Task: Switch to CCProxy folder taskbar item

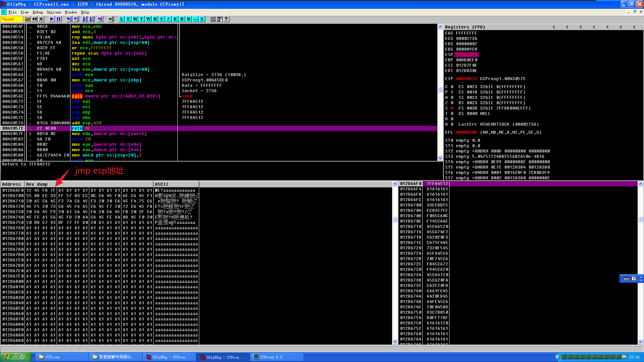Action: (62, 357)
